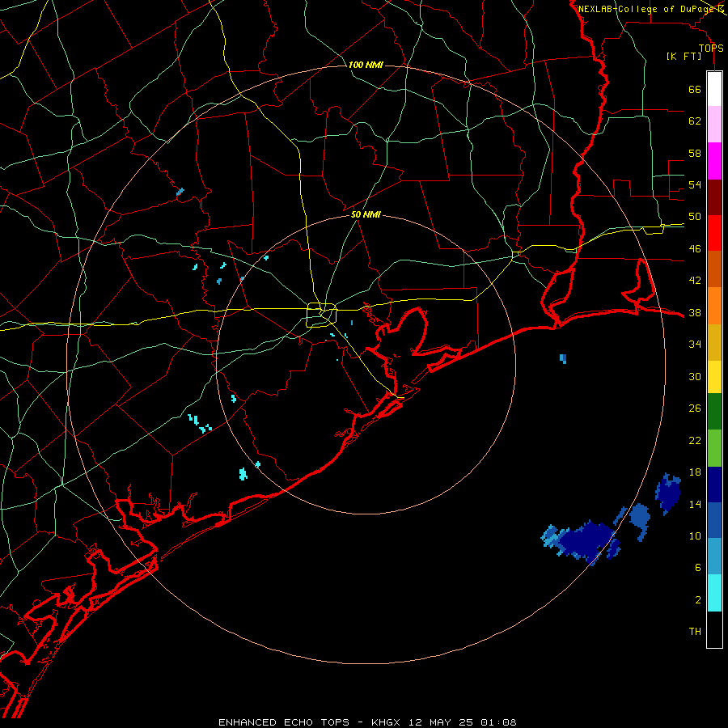The width and height of the screenshot is (728, 728).
Task: Click the cyan 2 kft legend swatch
Action: click(714, 593)
